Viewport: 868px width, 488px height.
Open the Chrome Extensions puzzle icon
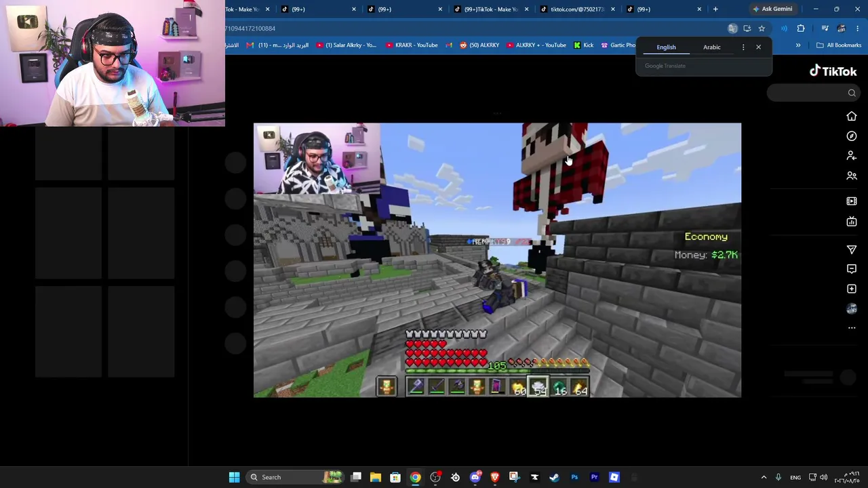801,28
